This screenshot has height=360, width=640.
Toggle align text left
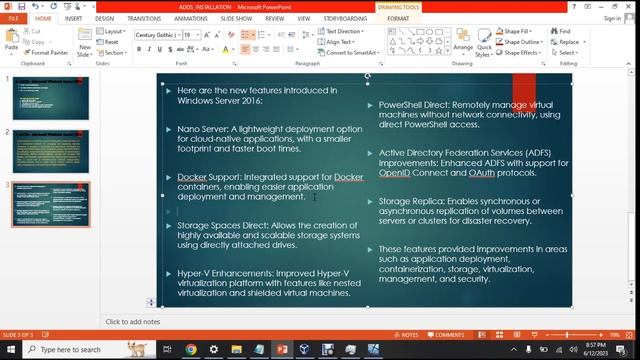click(245, 49)
